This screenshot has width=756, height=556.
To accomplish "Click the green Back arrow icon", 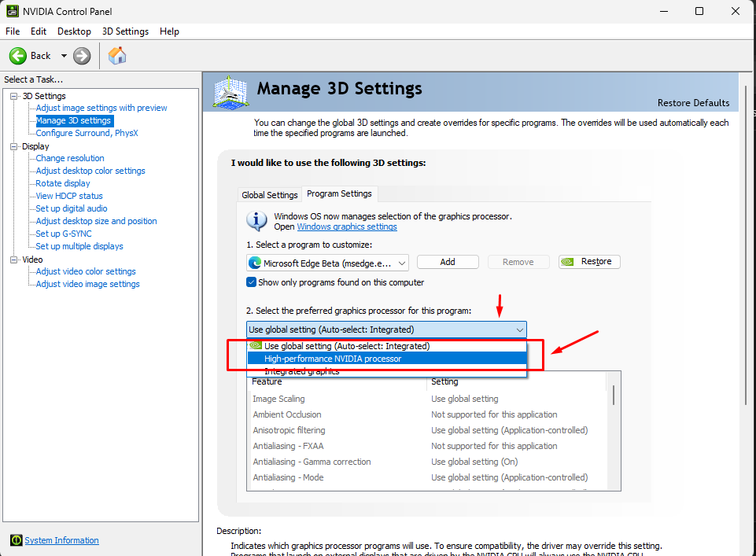I will coord(18,56).
